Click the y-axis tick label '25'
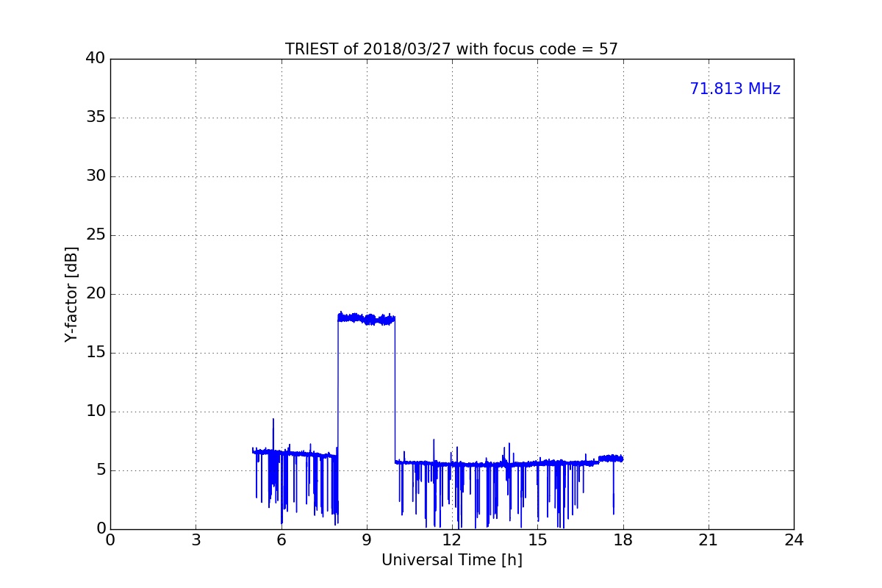 coord(96,235)
